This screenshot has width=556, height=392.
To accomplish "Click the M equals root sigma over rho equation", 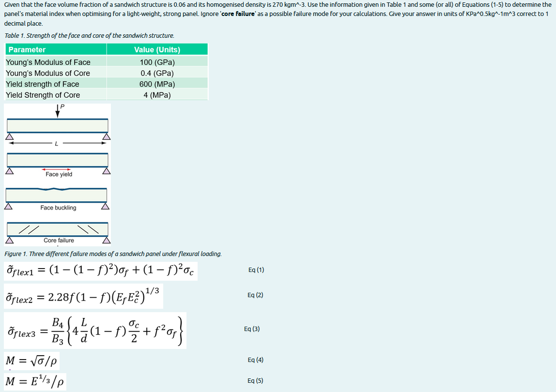I will 31,361.
